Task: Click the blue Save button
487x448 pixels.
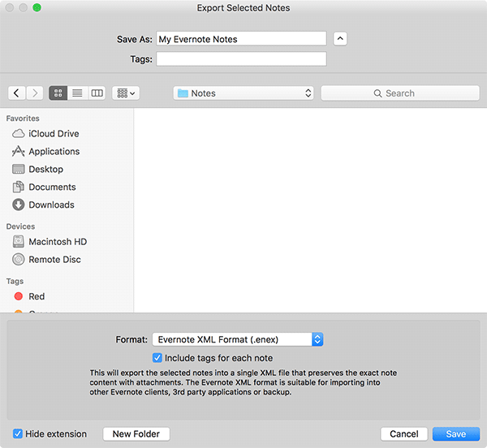Action: tap(456, 434)
